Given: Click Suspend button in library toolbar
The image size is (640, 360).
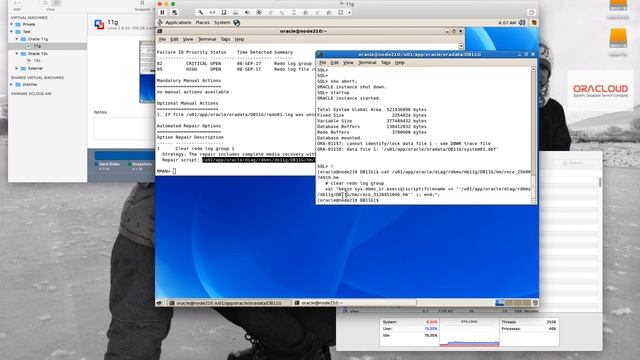Looking at the screenshot, I should point(142,5).
